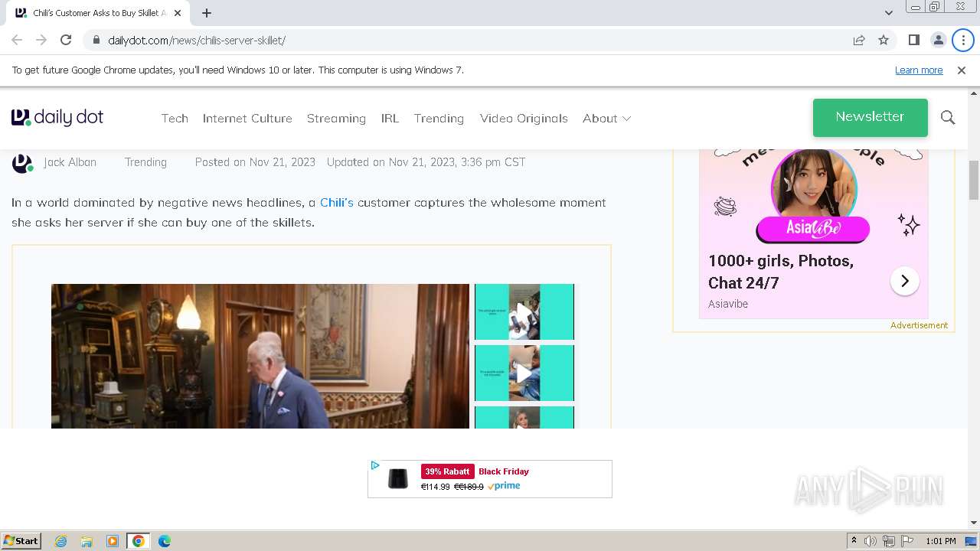980x551 pixels.
Task: Dismiss the Chrome update notification bar
Action: click(962, 70)
